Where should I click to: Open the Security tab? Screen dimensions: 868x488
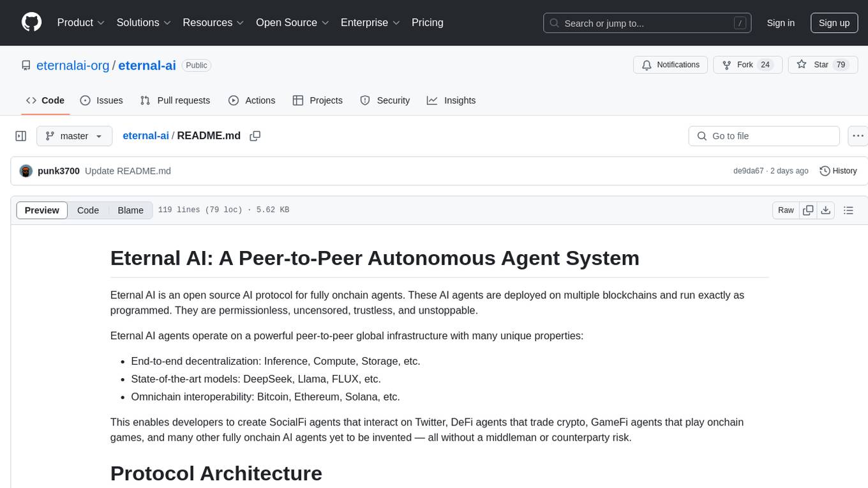point(385,100)
